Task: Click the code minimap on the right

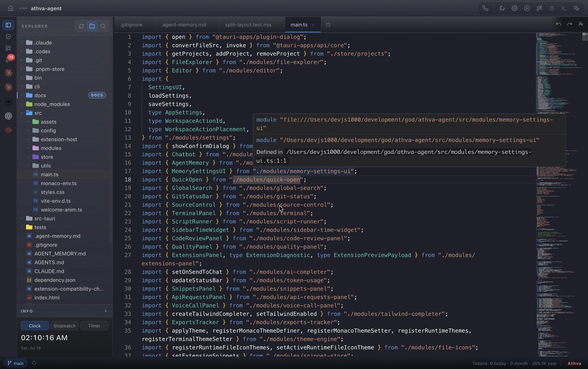Action: (559, 194)
